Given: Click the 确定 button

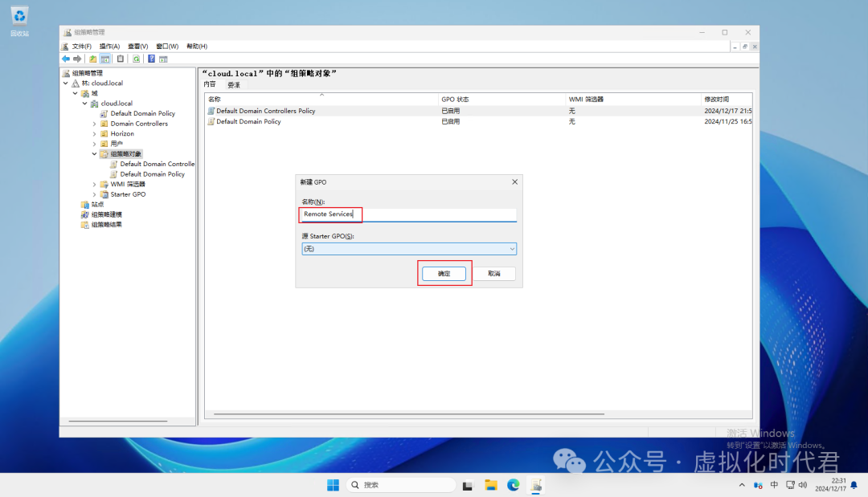Looking at the screenshot, I should pyautogui.click(x=444, y=274).
